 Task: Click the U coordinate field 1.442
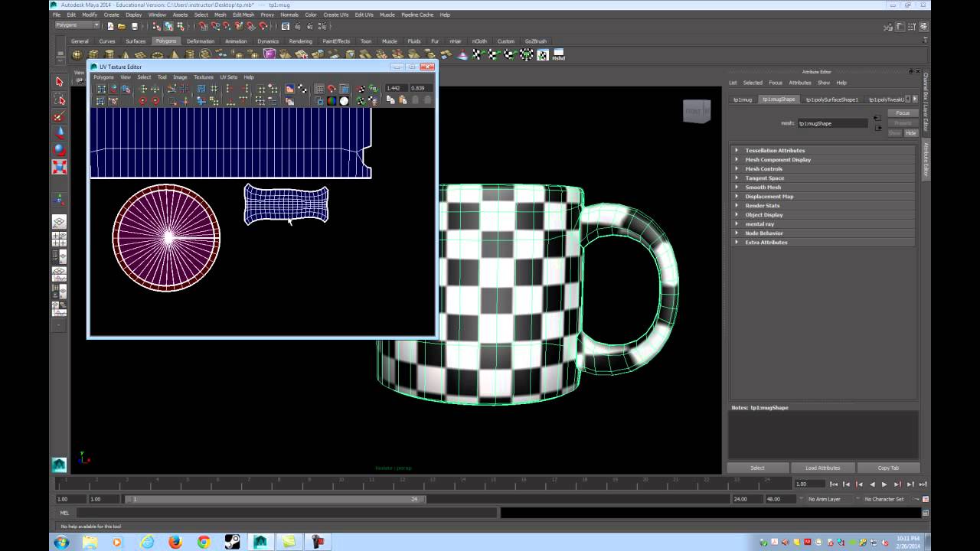[395, 88]
